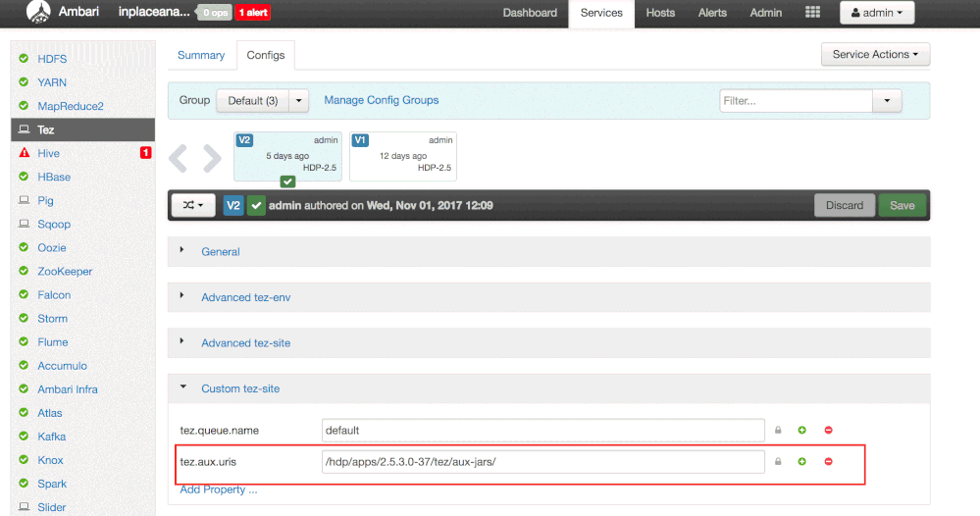Image resolution: width=980 pixels, height=516 pixels.
Task: Click the green Save button
Action: pos(902,205)
